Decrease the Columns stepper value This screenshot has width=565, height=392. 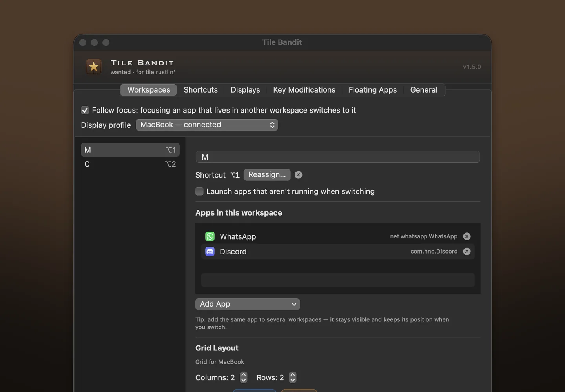(244, 380)
